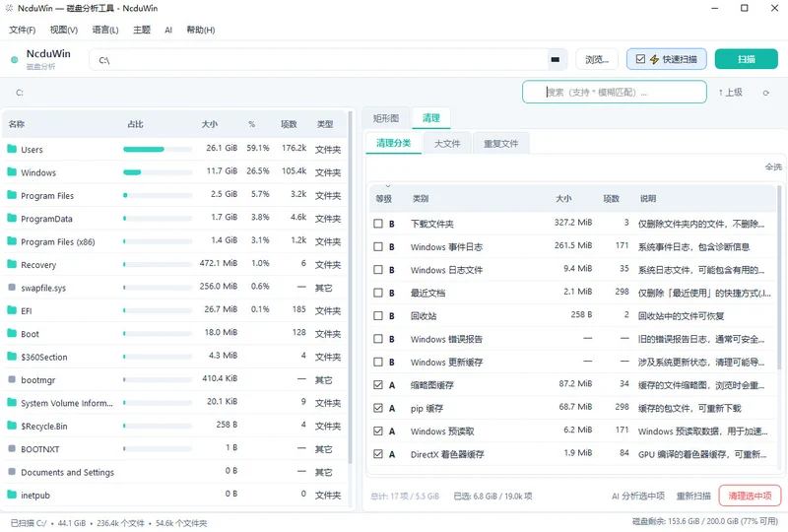Open the 文件(F) menu
Viewport: 788px width, 532px height.
tap(22, 31)
